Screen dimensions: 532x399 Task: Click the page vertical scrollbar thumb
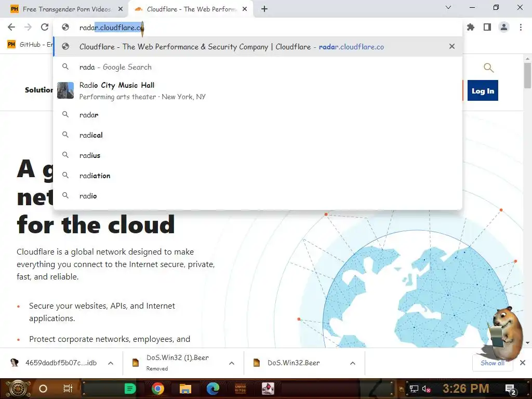pos(527,75)
